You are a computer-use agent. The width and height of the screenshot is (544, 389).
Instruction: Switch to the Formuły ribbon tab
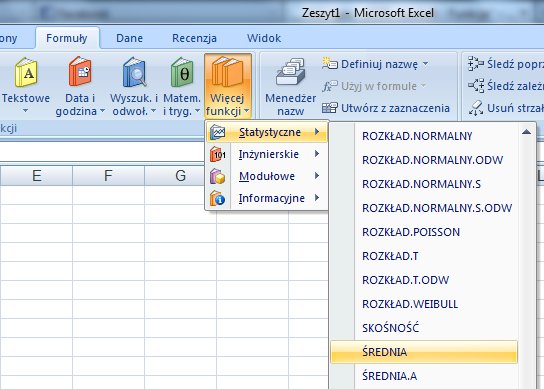(67, 38)
